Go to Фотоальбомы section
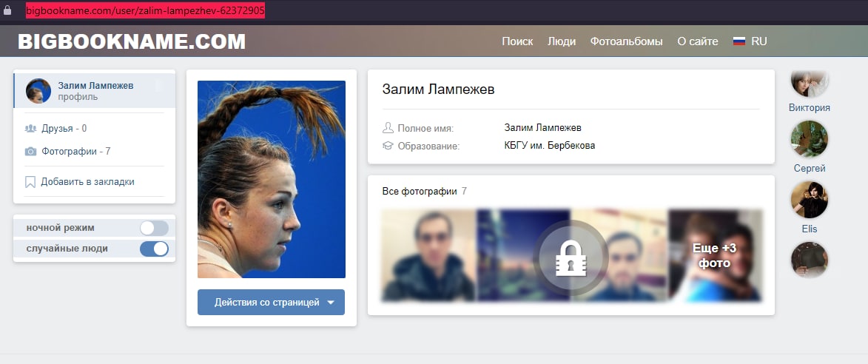 (x=626, y=41)
